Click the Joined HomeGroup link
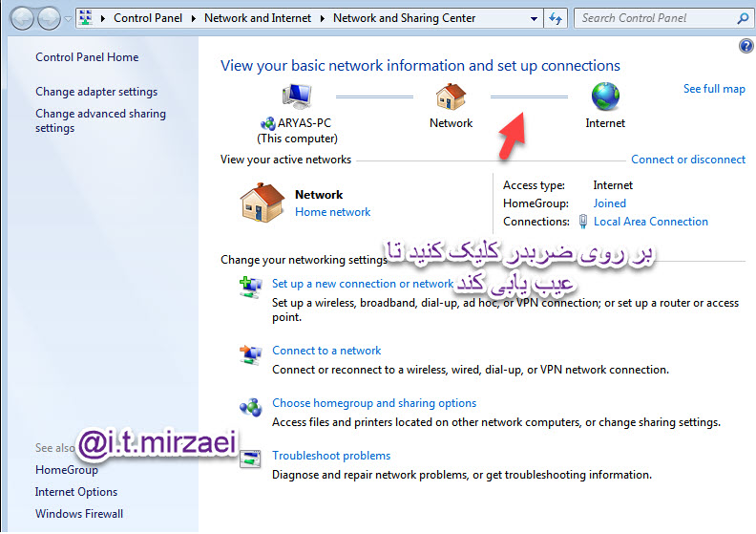The height and width of the screenshot is (534, 756). [x=609, y=203]
